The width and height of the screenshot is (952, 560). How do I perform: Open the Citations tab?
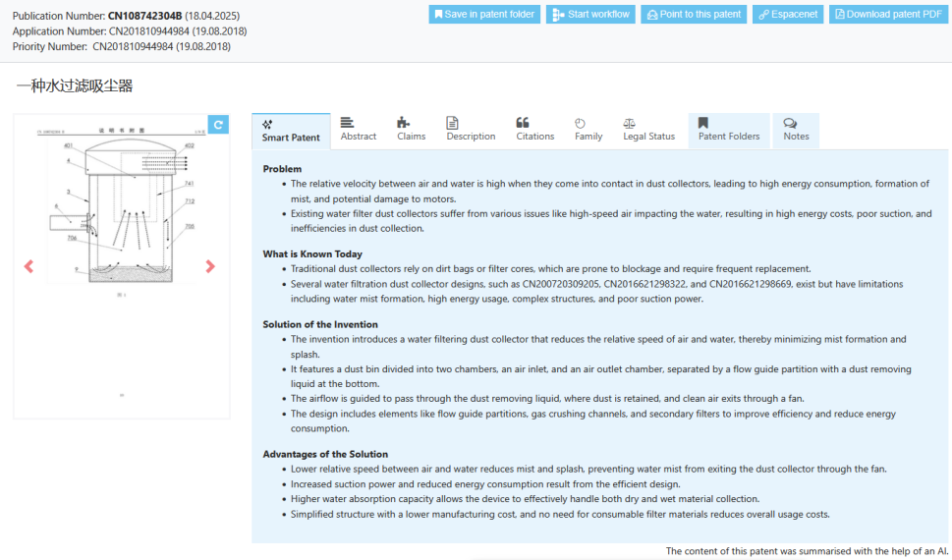pos(534,130)
